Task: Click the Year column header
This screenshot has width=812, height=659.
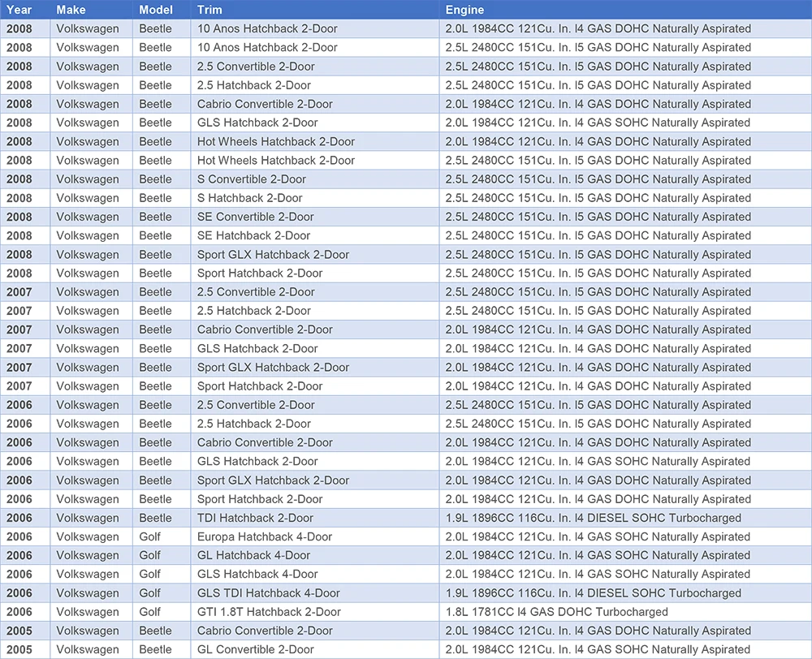Action: click(x=25, y=9)
